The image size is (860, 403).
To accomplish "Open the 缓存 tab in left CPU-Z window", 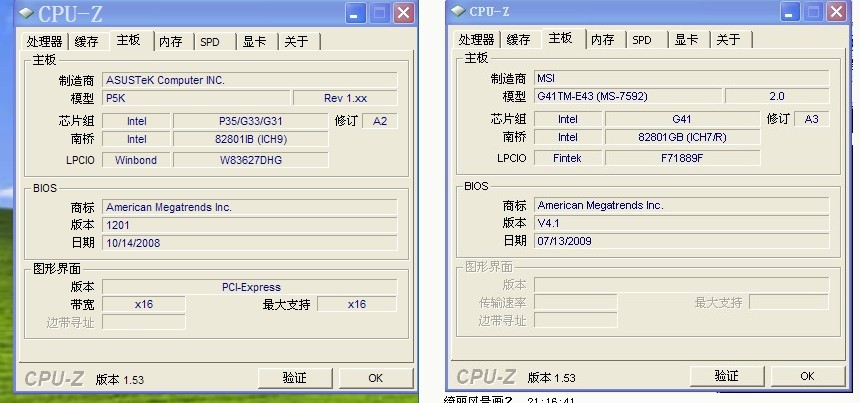I will pyautogui.click(x=87, y=42).
